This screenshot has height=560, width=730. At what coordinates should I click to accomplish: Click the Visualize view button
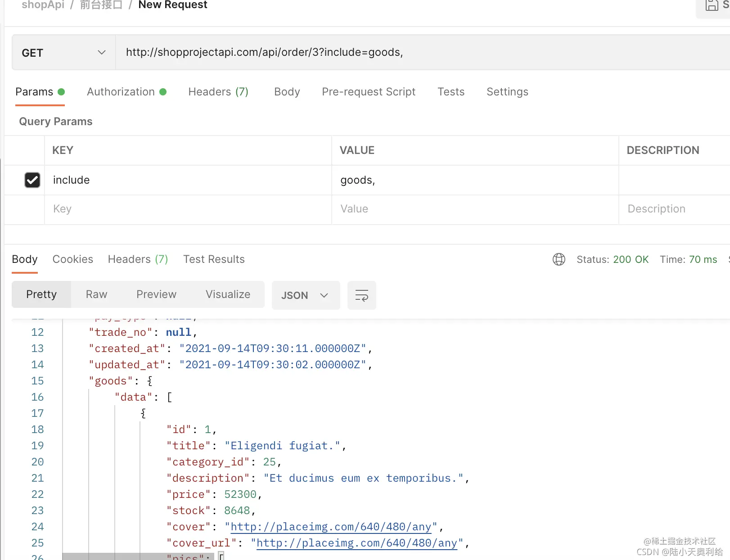pyautogui.click(x=228, y=294)
